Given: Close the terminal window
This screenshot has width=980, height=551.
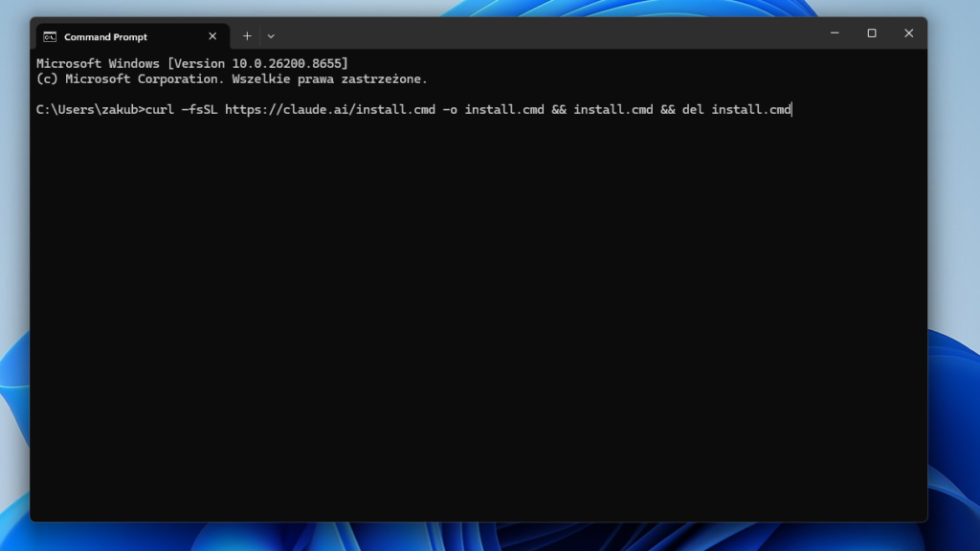Looking at the screenshot, I should (x=909, y=33).
